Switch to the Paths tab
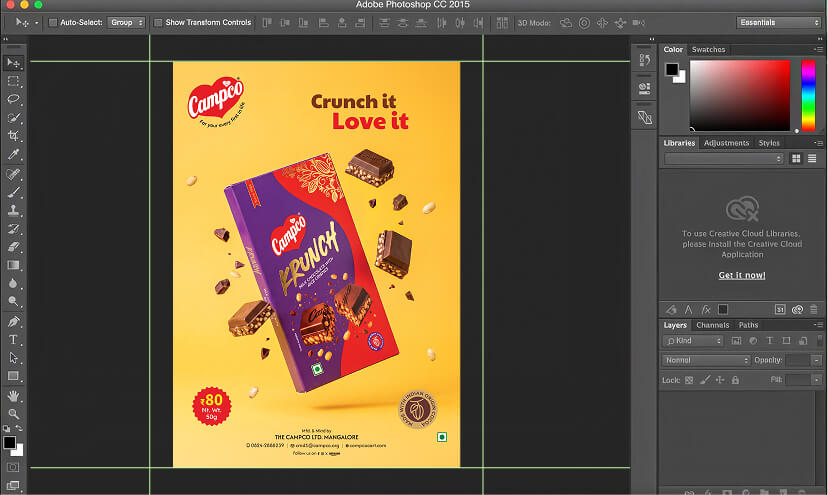This screenshot has height=495, width=828. click(x=748, y=325)
